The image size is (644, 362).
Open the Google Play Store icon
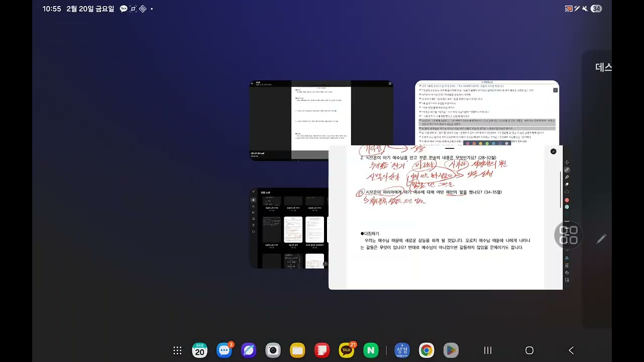point(451,350)
